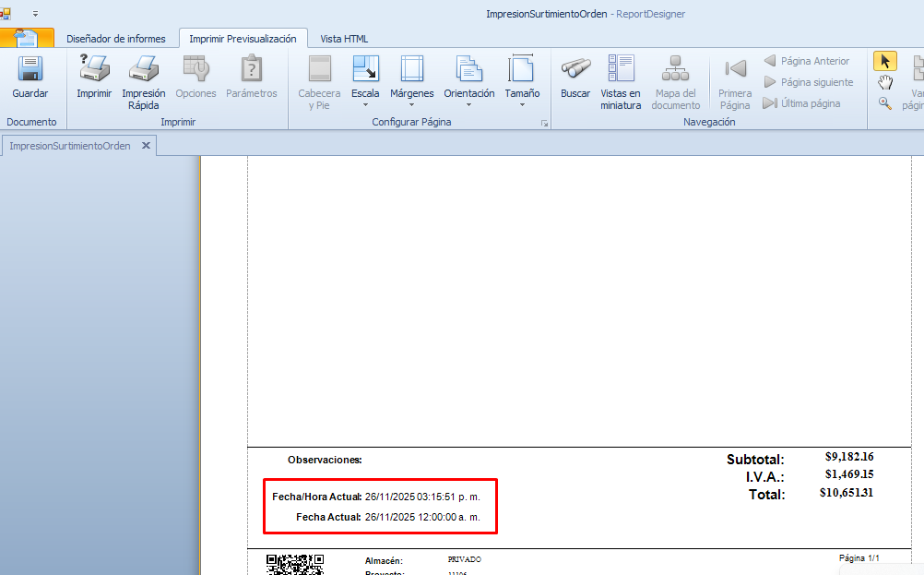Viewport: 924px width, 575px height.
Task: Expand the Escala dropdown
Action: coord(365,82)
